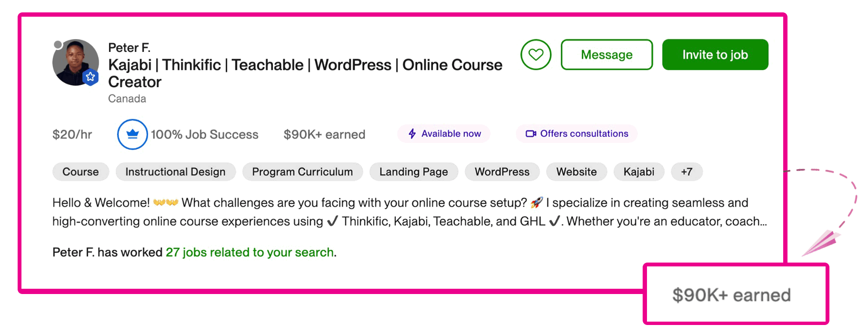
Task: Click the blue star badge on avatar
Action: (91, 77)
